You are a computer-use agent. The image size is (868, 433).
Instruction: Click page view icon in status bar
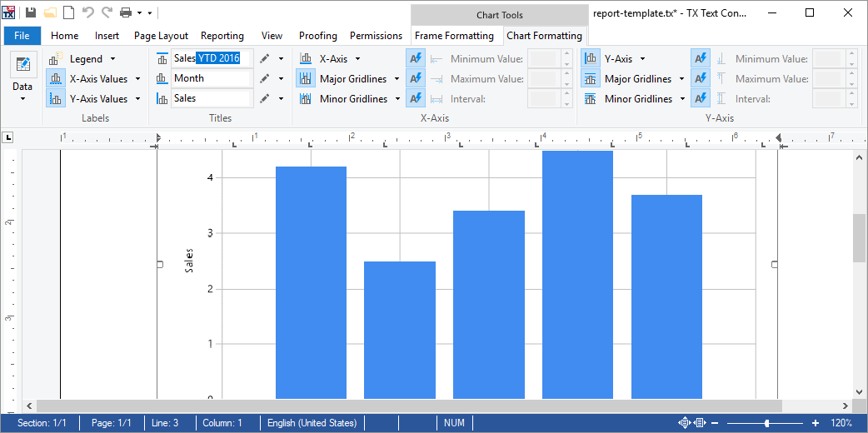click(700, 423)
